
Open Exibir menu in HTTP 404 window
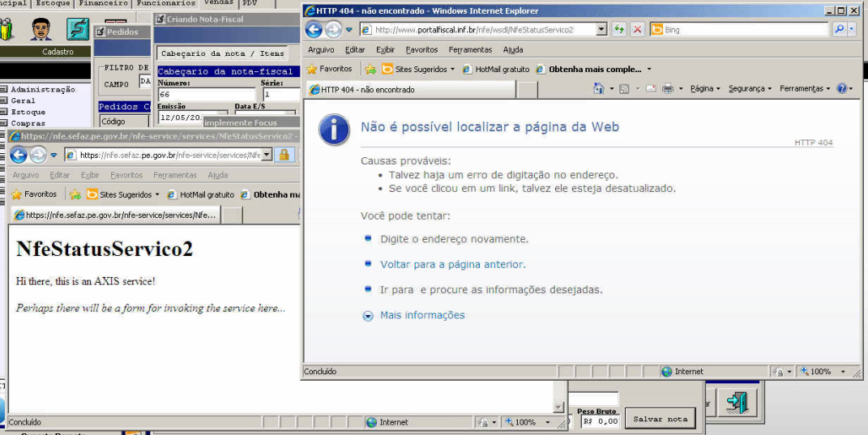(x=385, y=49)
